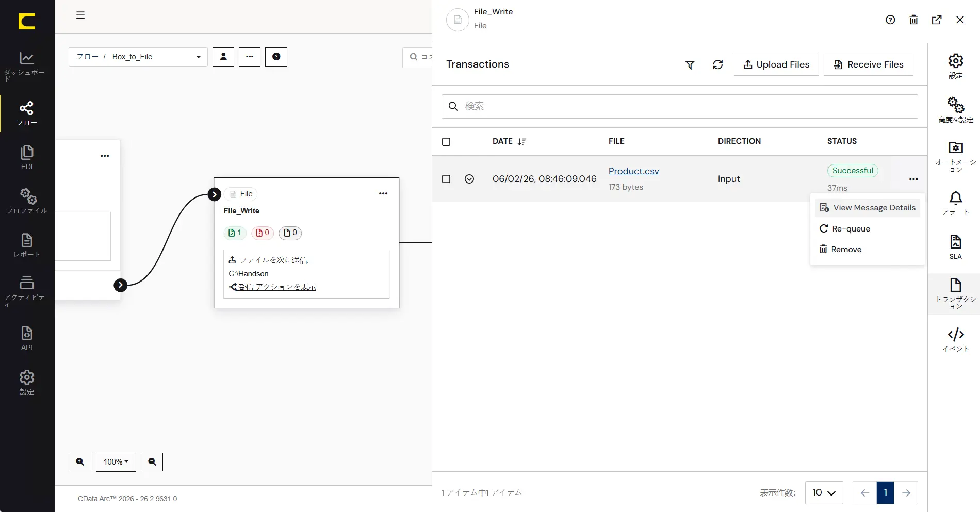Click the red error count badge on File_Write

coord(263,233)
